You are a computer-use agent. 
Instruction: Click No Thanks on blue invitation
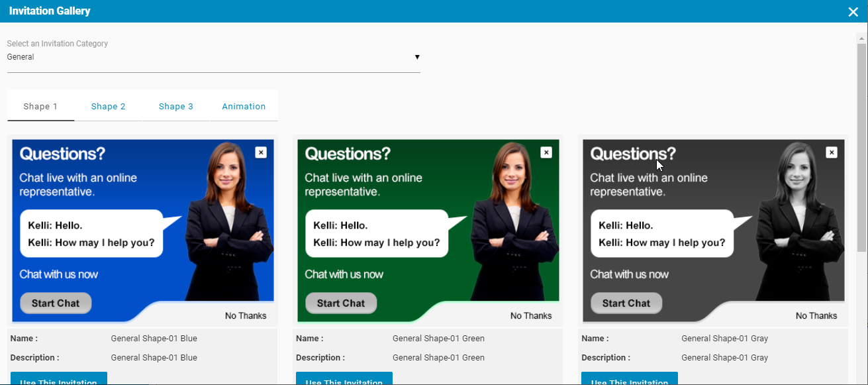click(246, 316)
